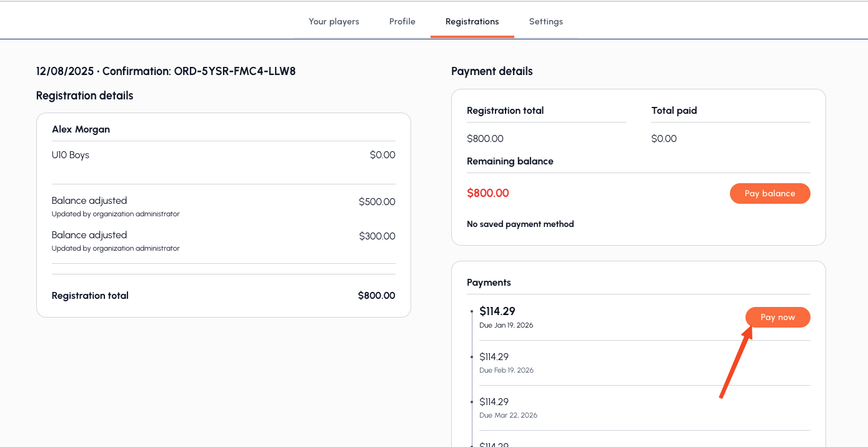The width and height of the screenshot is (868, 447).
Task: Go to the Settings tab
Action: tap(546, 21)
